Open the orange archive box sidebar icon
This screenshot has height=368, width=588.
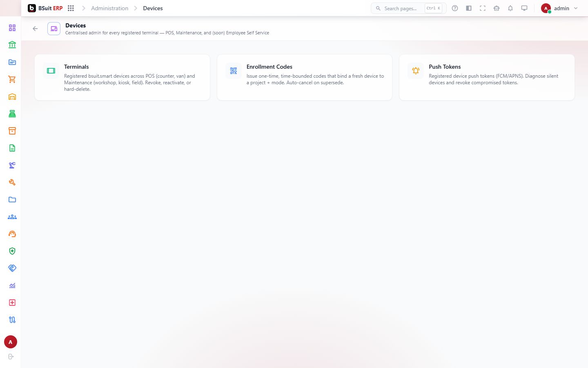click(x=12, y=131)
